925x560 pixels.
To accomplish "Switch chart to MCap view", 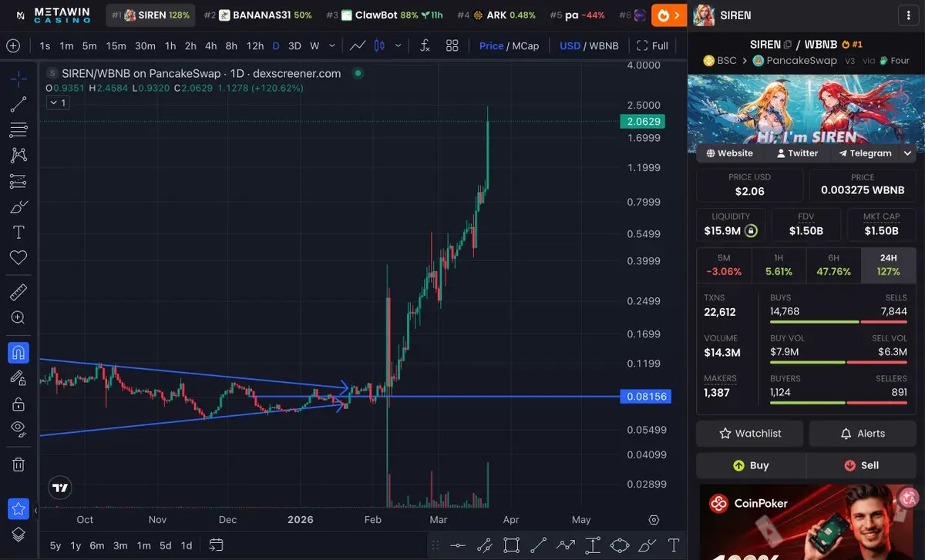I will (x=525, y=45).
